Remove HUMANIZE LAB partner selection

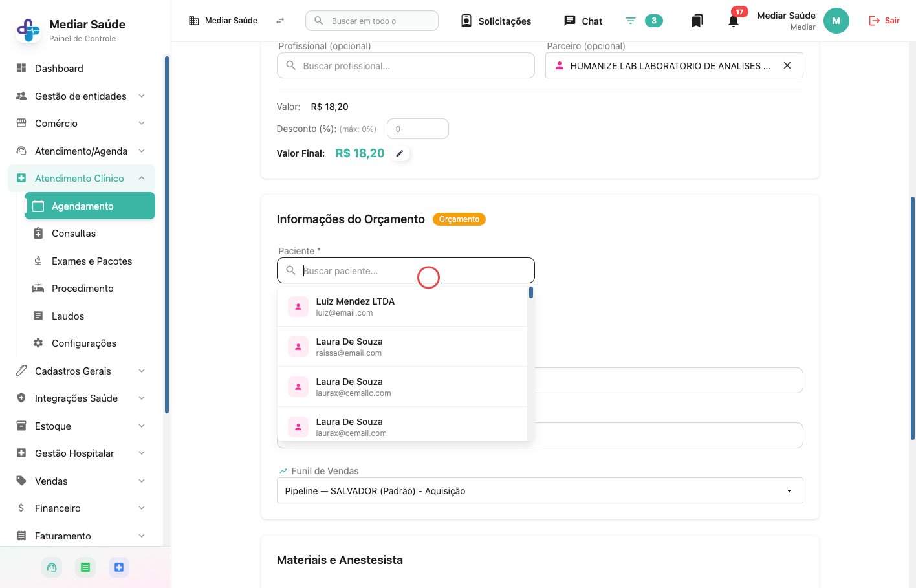[x=787, y=65]
